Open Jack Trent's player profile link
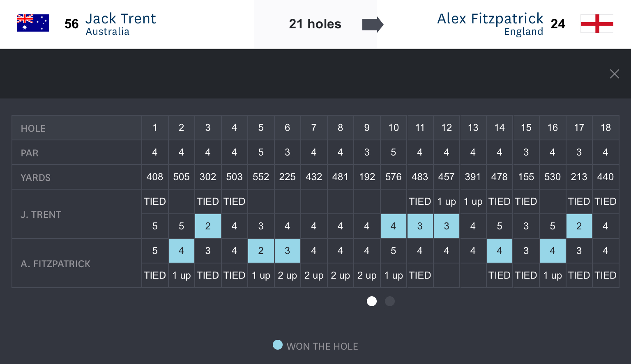The height and width of the screenshot is (364, 631). coord(120,19)
